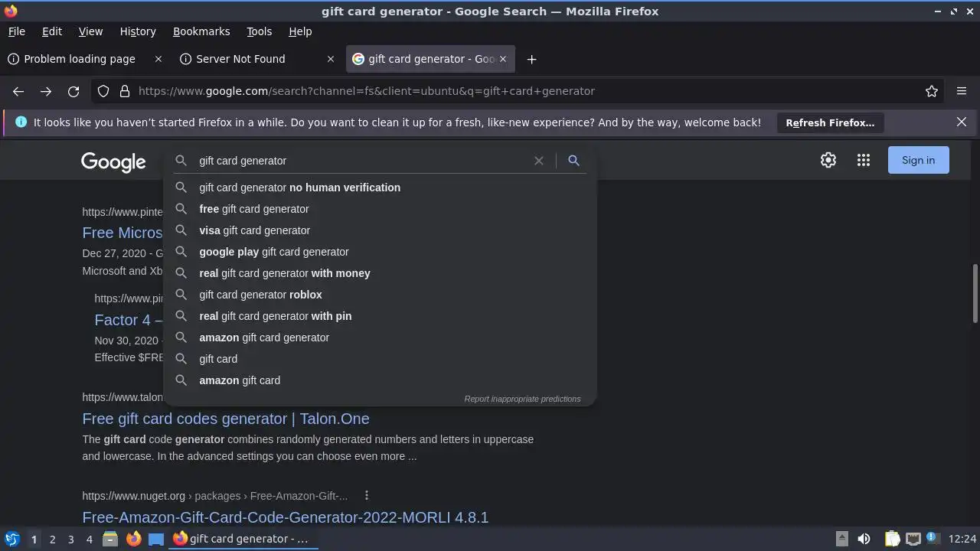Switch to workspace 4 in taskbar
980x551 pixels.
[89, 539]
